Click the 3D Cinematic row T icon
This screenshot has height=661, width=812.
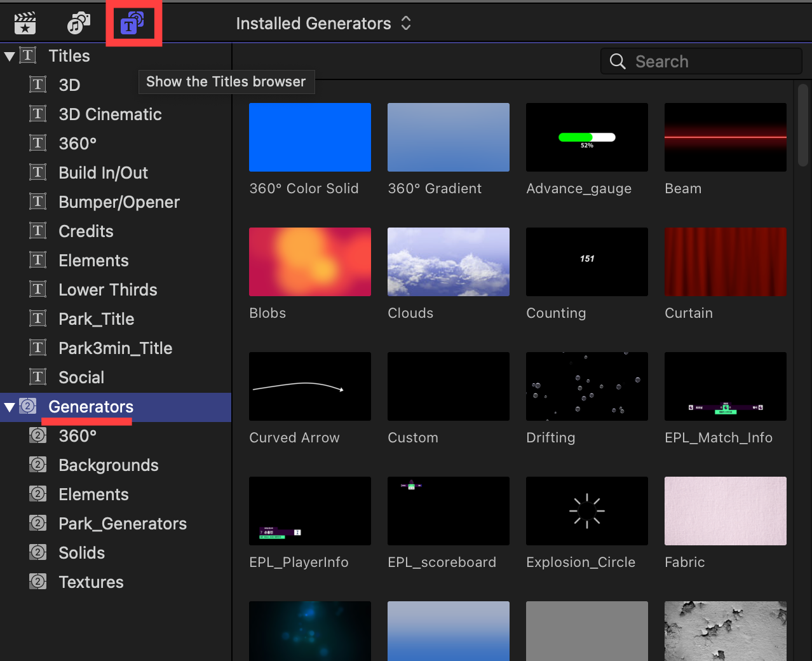click(38, 113)
